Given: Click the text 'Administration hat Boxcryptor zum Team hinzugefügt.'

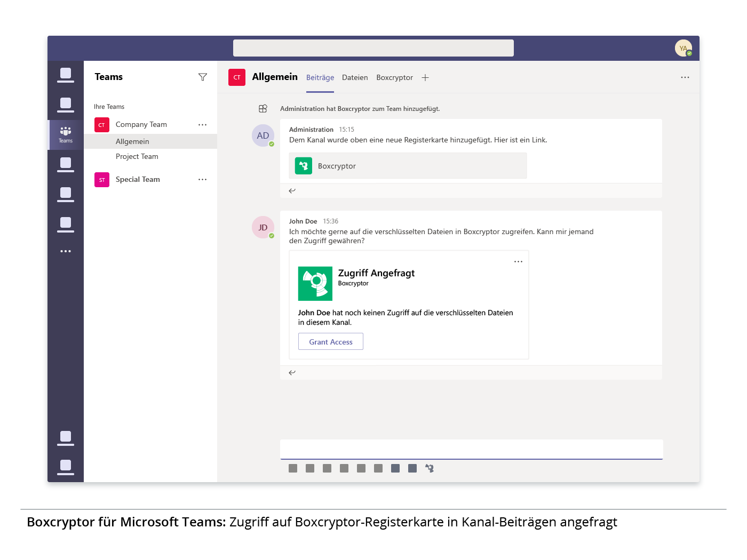Looking at the screenshot, I should pyautogui.click(x=360, y=109).
